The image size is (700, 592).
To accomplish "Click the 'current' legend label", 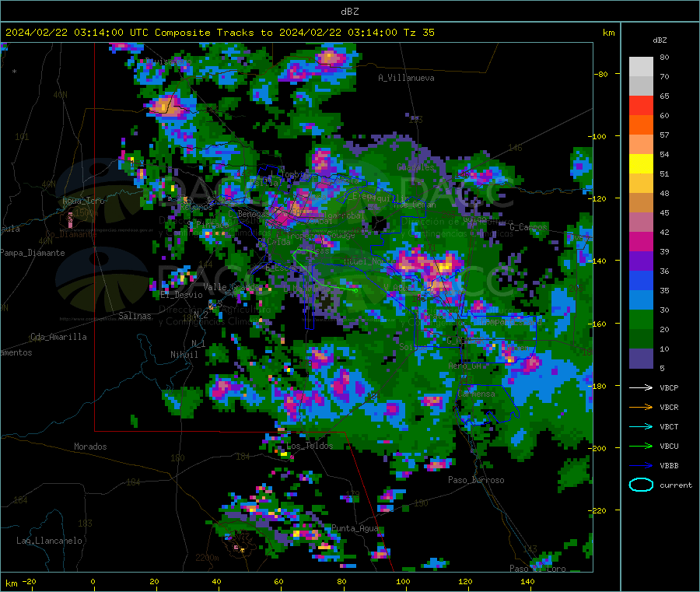I will coord(676,485).
